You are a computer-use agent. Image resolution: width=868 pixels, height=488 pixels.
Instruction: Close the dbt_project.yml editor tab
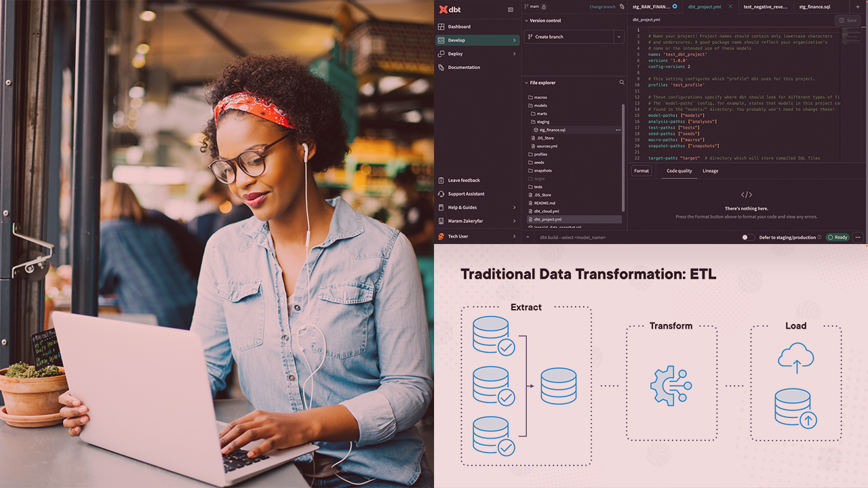coord(730,7)
